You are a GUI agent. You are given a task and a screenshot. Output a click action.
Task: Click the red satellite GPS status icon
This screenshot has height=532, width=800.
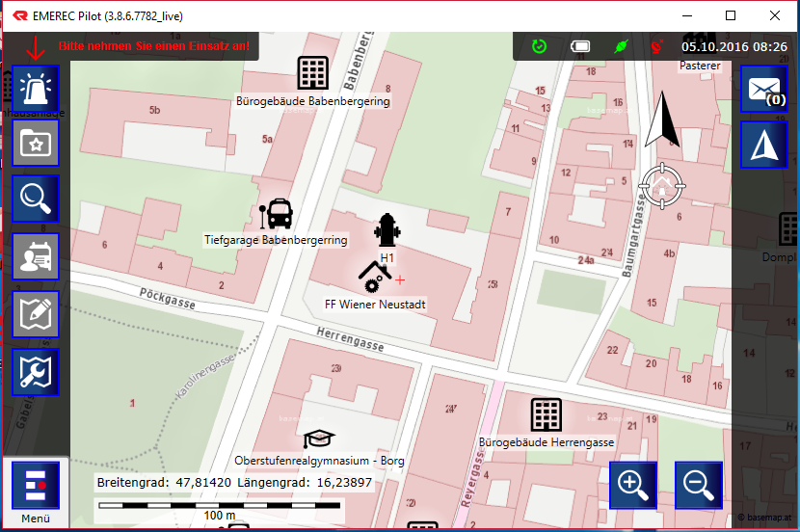657,45
